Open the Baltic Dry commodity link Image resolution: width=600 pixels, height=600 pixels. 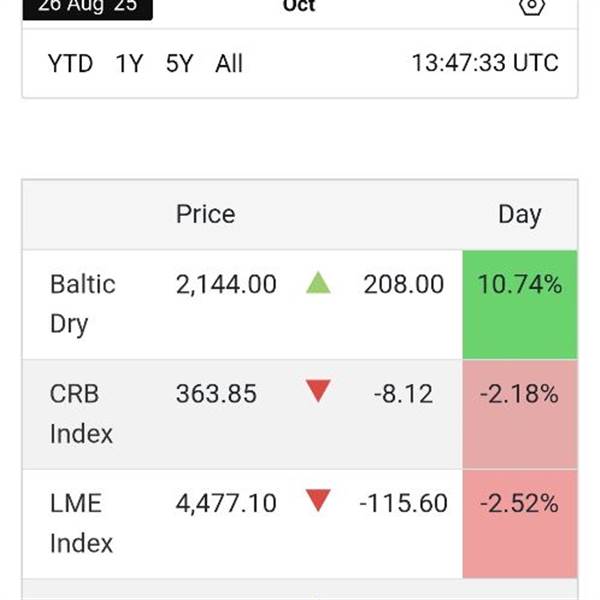click(x=83, y=304)
